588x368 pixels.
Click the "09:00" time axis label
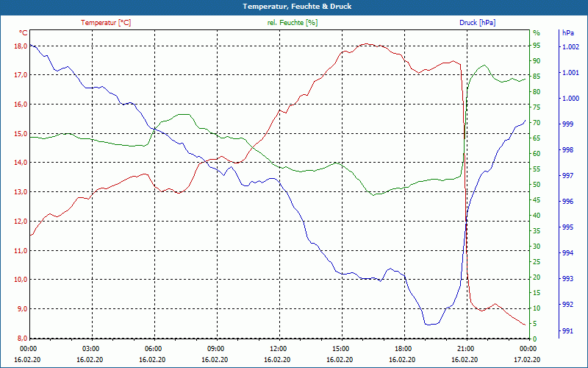(x=215, y=348)
